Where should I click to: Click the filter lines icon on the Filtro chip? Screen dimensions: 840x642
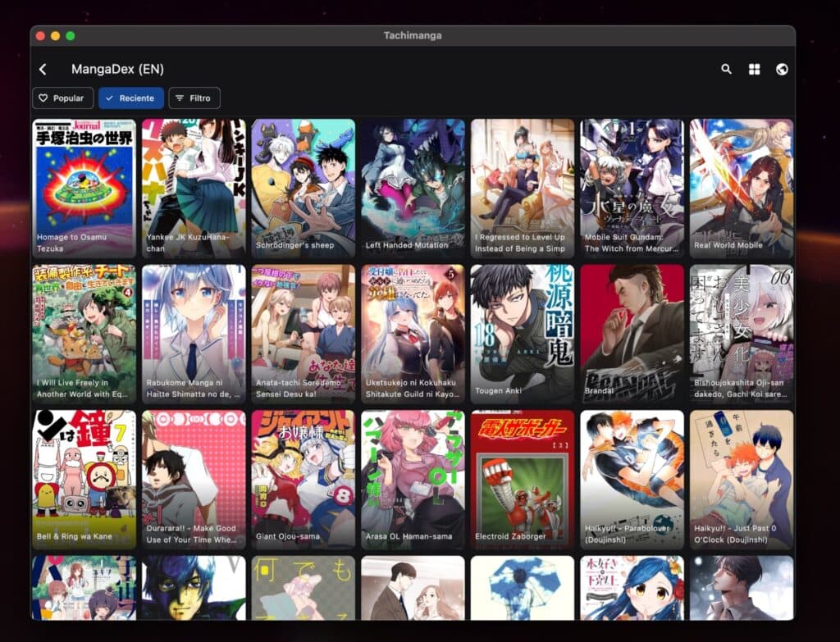(x=179, y=98)
